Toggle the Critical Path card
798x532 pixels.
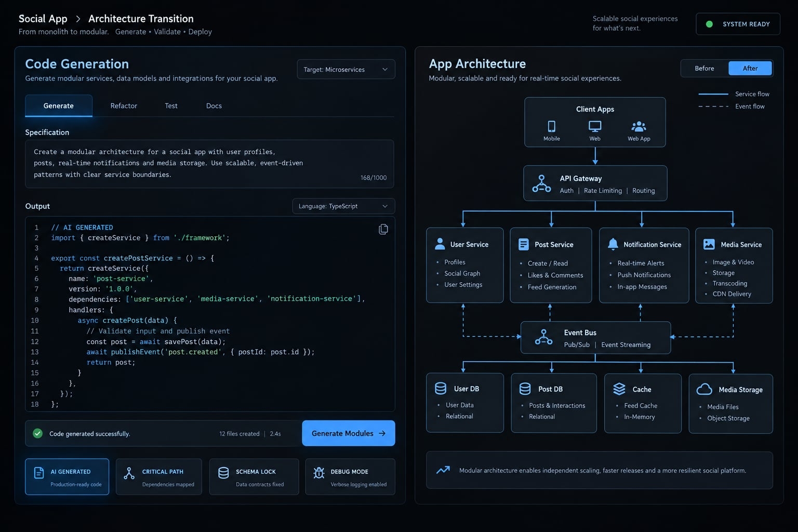tap(159, 477)
